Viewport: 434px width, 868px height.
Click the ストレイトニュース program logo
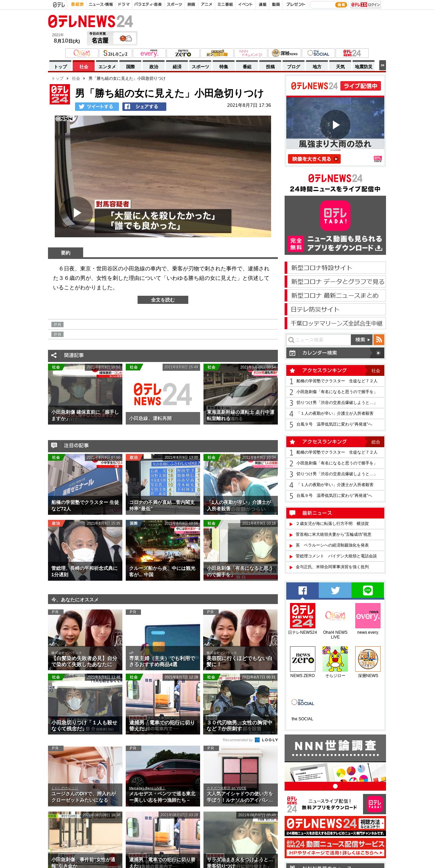[116, 53]
